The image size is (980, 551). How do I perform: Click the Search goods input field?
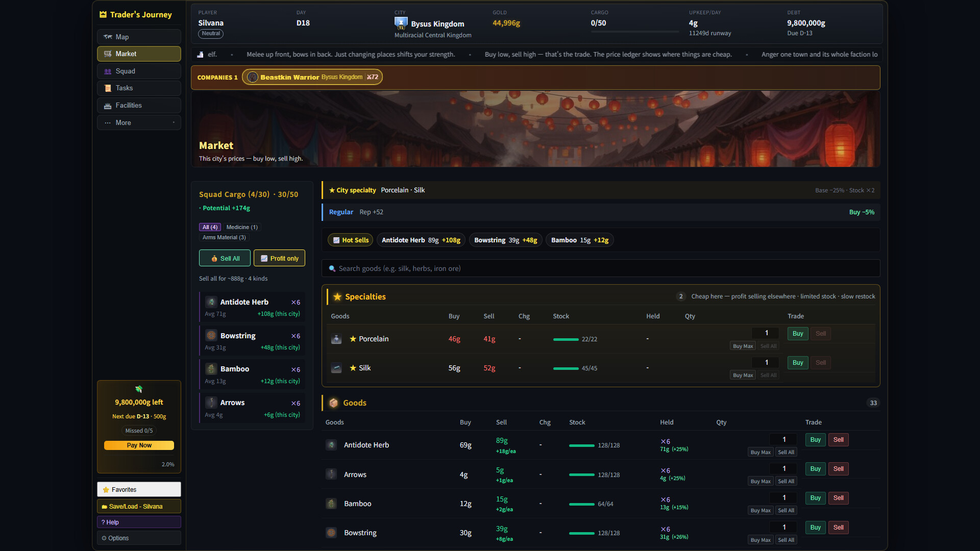[x=601, y=268]
